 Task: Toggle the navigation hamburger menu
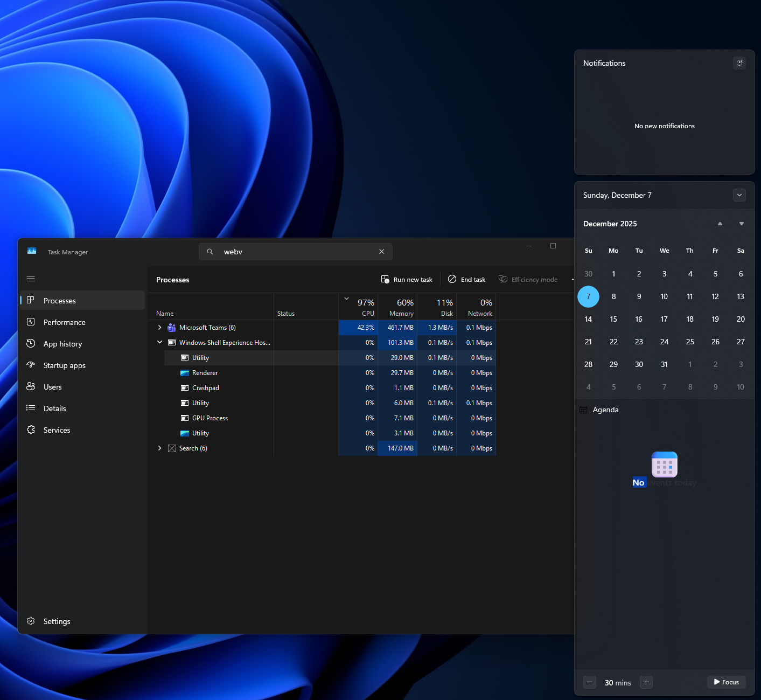click(x=31, y=279)
